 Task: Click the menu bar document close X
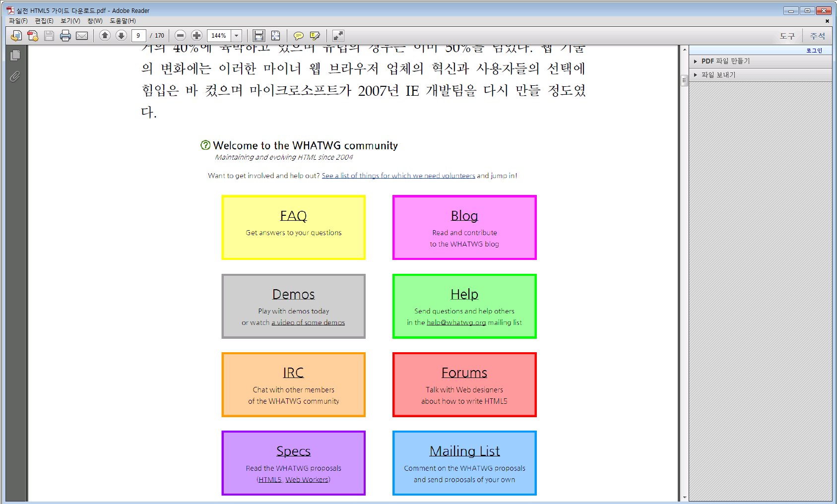click(x=827, y=21)
